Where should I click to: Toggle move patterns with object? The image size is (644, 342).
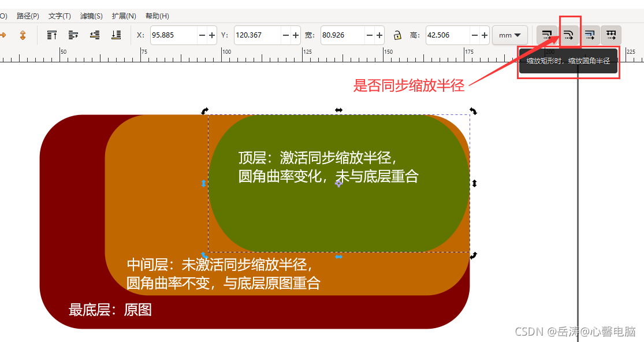[x=611, y=35]
